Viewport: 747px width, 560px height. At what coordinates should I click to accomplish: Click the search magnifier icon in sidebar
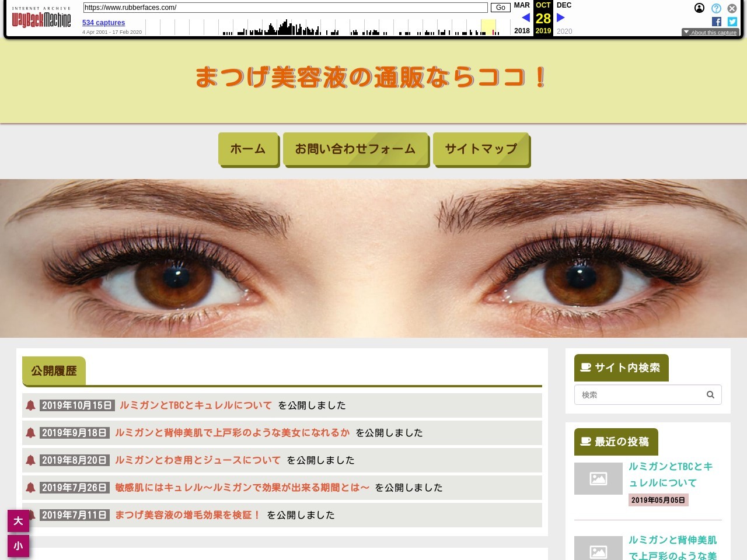pyautogui.click(x=710, y=395)
